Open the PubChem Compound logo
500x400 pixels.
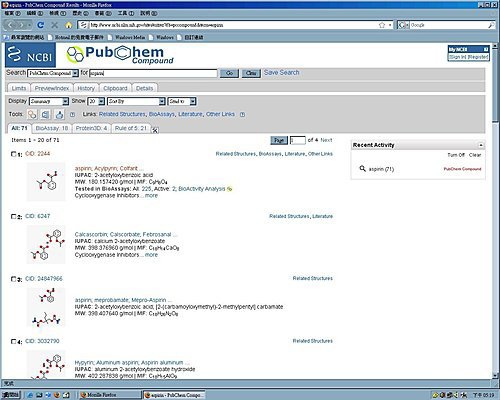pos(120,55)
